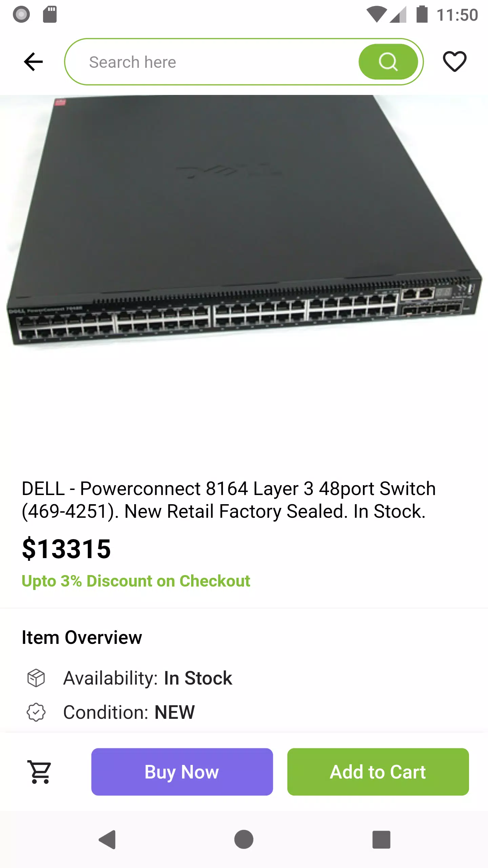Open the shopping cart icon

40,771
